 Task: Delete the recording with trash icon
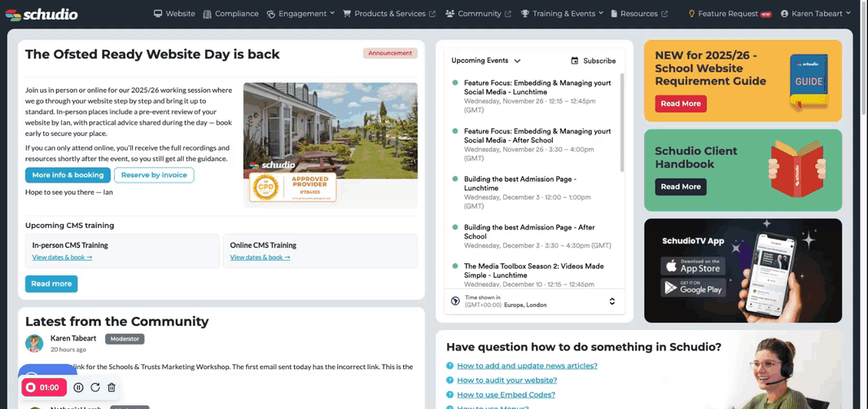[x=112, y=388]
